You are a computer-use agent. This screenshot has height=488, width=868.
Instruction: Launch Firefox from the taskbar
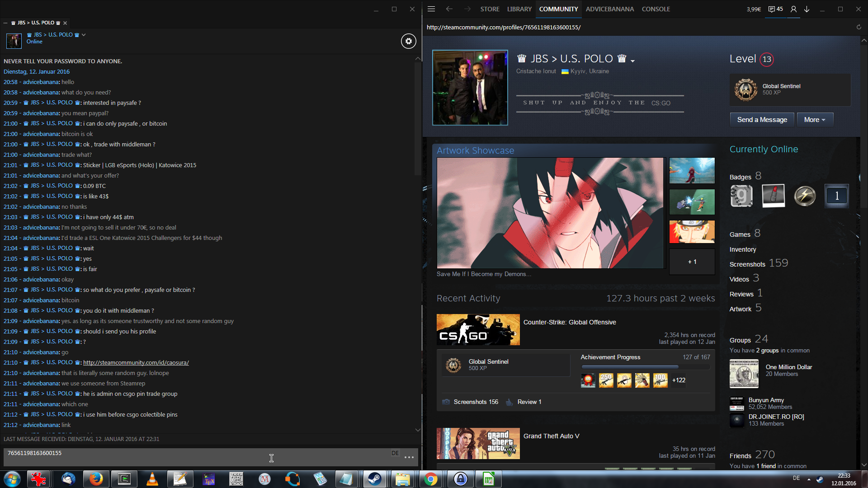coord(96,479)
